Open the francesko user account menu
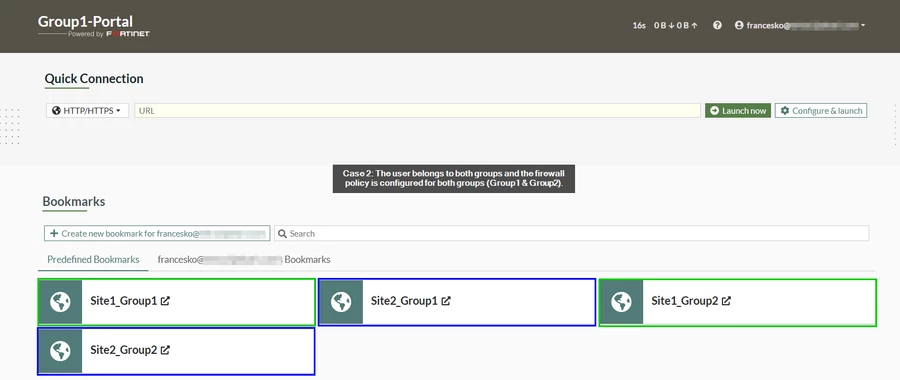This screenshot has width=900, height=380. pos(800,25)
